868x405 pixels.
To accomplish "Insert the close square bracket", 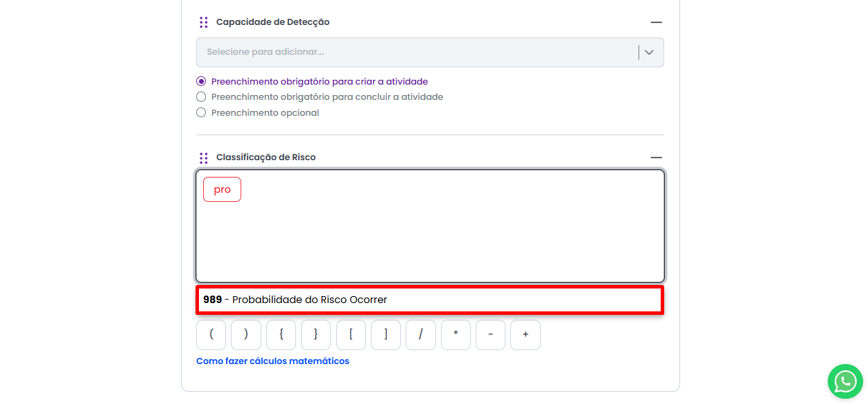I will click(385, 335).
